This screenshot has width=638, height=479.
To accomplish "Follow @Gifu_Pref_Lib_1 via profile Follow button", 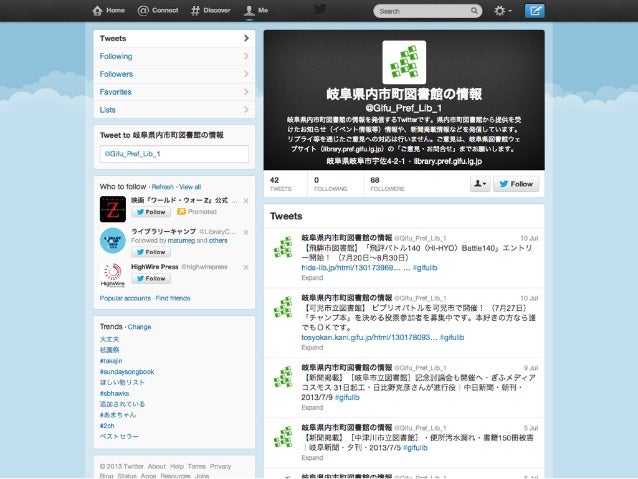I will 516,184.
